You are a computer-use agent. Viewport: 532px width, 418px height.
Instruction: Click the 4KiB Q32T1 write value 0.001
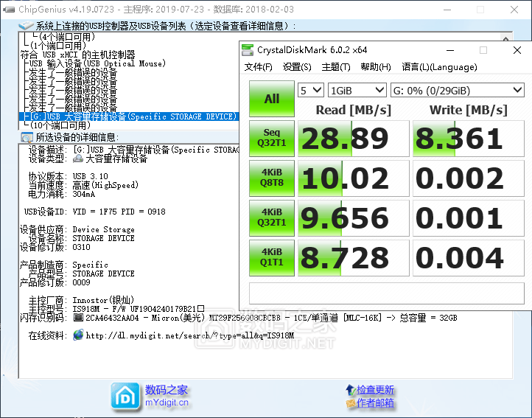468,218
